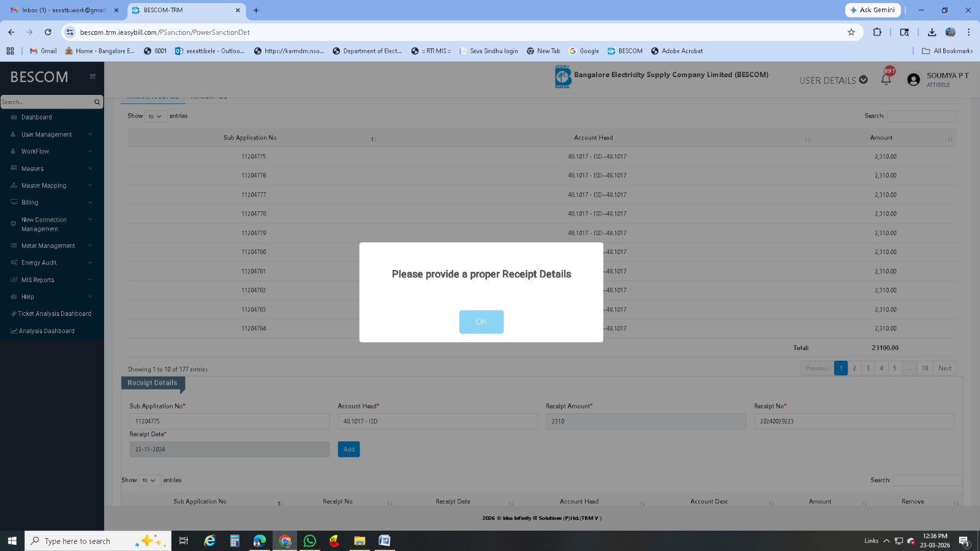Viewport: 980px width, 551px height.
Task: Click the Previous pagination button
Action: click(817, 368)
